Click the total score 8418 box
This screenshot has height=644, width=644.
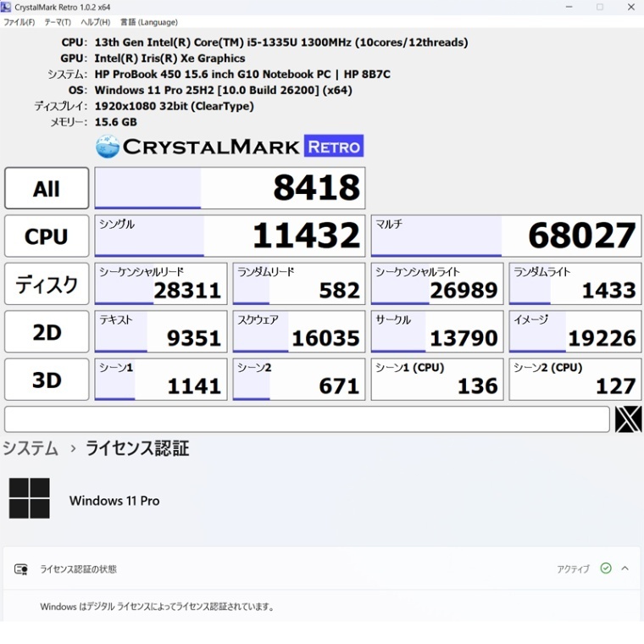[230, 188]
